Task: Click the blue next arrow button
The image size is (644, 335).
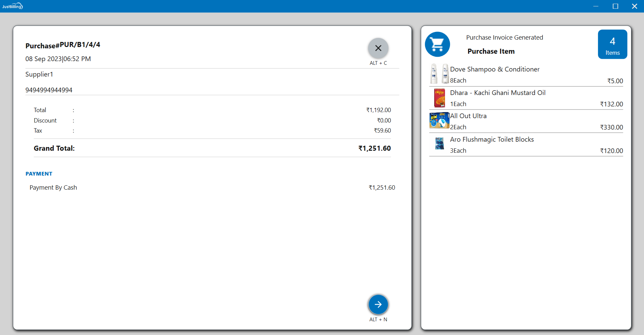Action: [378, 304]
